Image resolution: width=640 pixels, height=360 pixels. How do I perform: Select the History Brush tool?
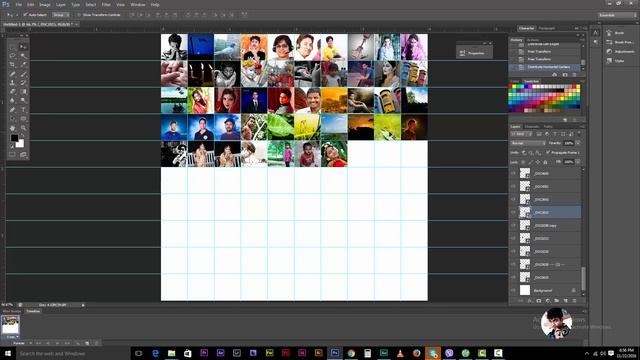[23, 83]
